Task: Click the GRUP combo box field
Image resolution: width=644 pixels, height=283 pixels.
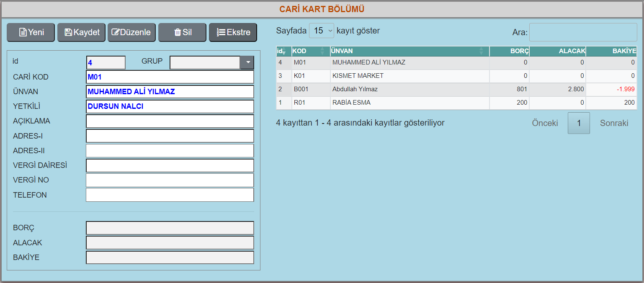Action: (205, 62)
